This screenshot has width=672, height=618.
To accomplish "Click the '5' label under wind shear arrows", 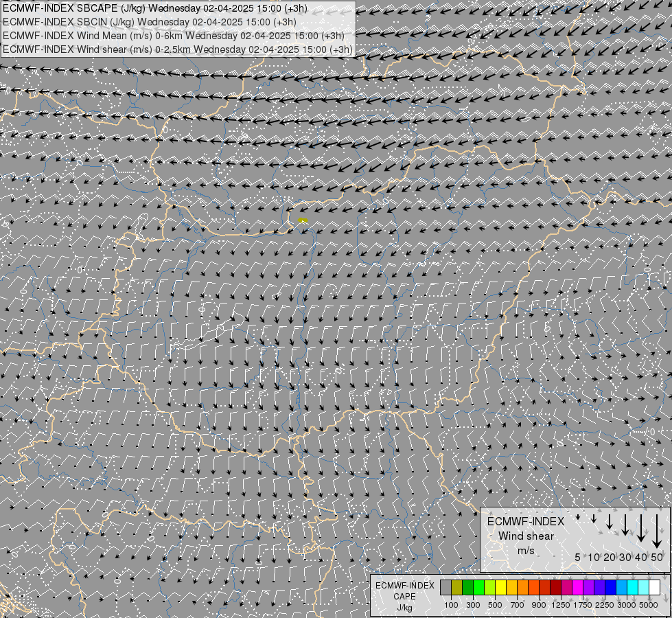I will click(x=578, y=557).
